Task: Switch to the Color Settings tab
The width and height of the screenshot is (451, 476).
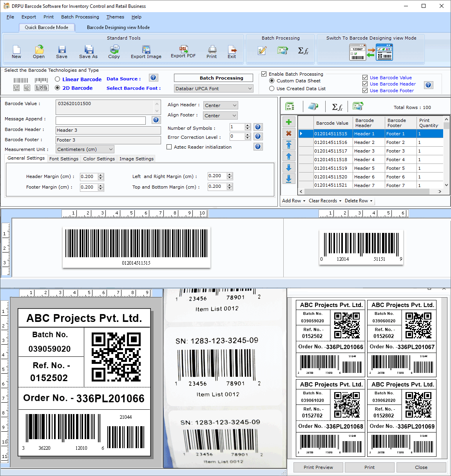Action: 99,159
